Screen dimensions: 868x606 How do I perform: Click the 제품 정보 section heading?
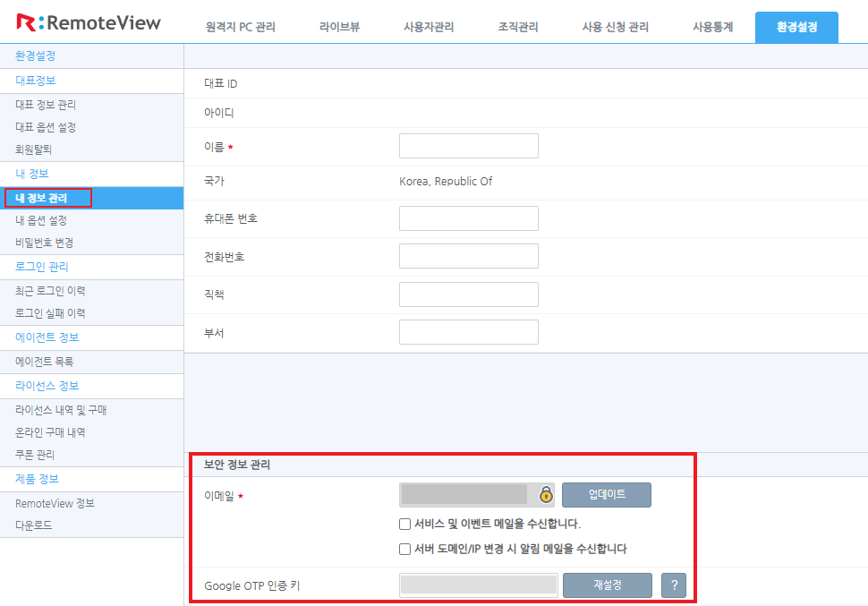click(x=37, y=479)
